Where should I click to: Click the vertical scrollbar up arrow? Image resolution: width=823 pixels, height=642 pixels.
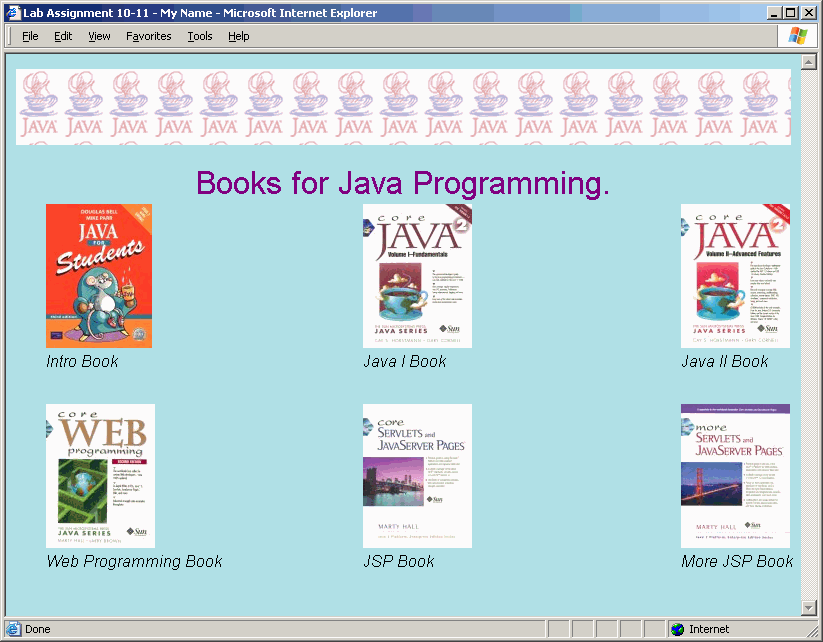coord(808,62)
